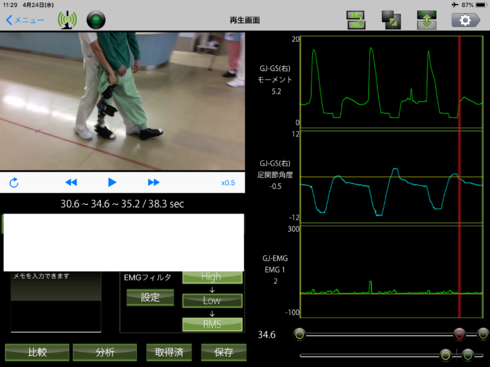This screenshot has width=490, height=367.
Task: Fast forward the video playback
Action: coord(153,182)
